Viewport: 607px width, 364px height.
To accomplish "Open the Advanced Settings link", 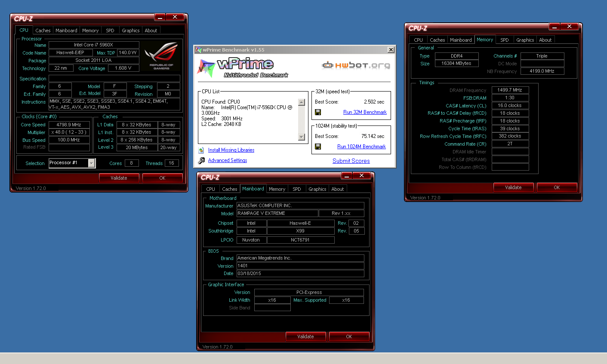I will click(228, 160).
